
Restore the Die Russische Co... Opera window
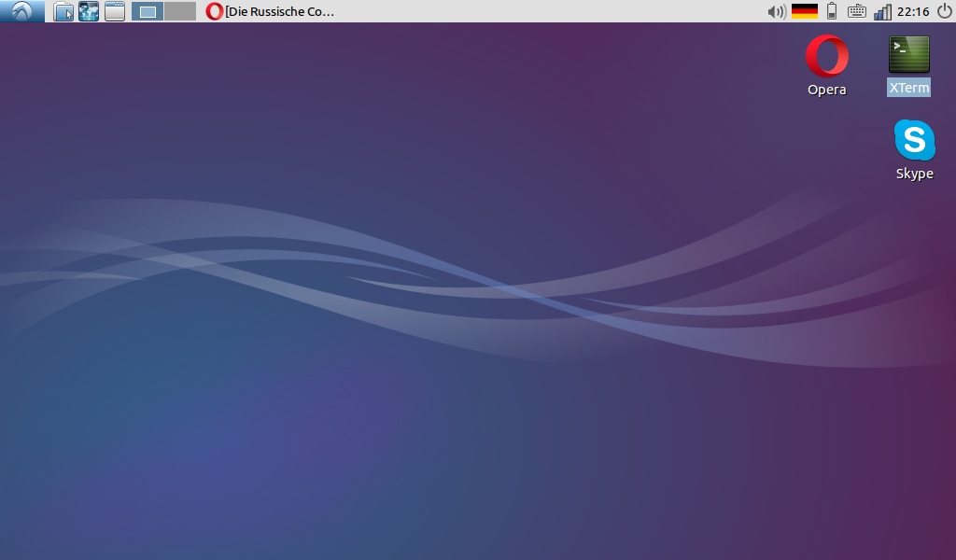(x=270, y=11)
